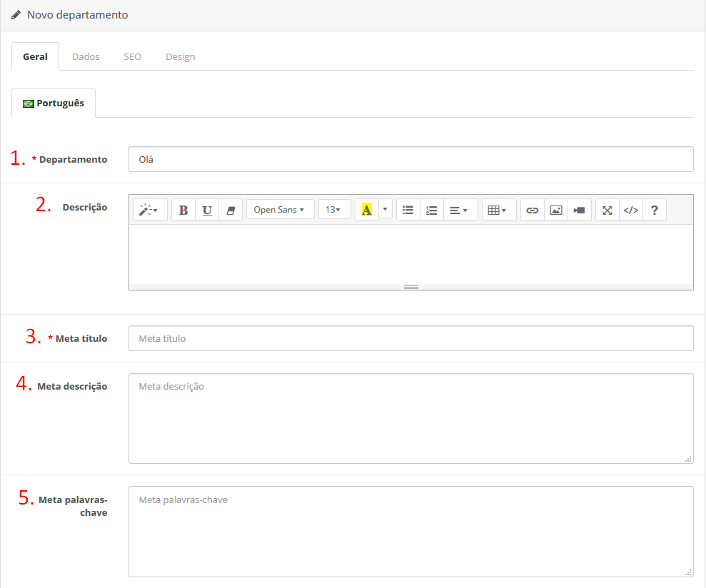The image size is (706, 588).
Task: Open the SEO tab
Action: pos(132,56)
